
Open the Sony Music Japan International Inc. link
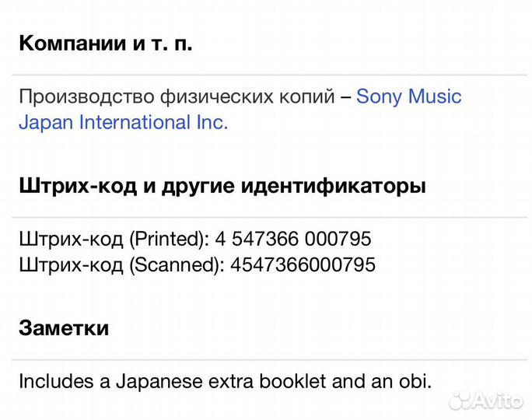pos(408,97)
